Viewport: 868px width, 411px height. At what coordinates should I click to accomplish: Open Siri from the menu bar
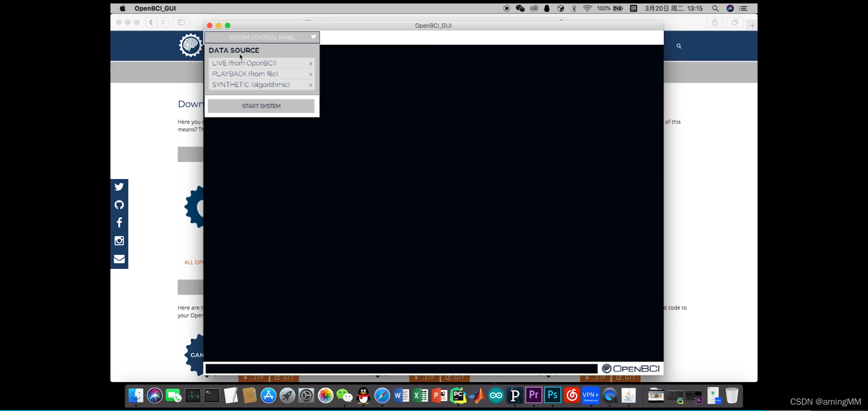pyautogui.click(x=730, y=8)
